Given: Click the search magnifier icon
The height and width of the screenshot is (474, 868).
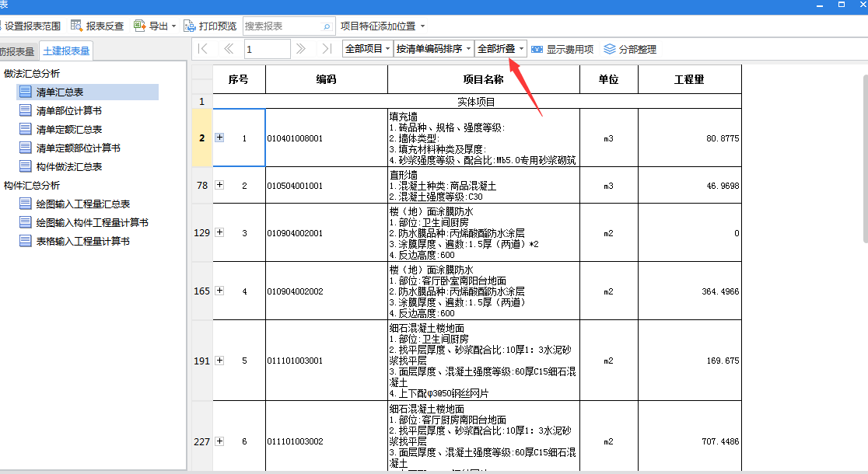Looking at the screenshot, I should [327, 26].
